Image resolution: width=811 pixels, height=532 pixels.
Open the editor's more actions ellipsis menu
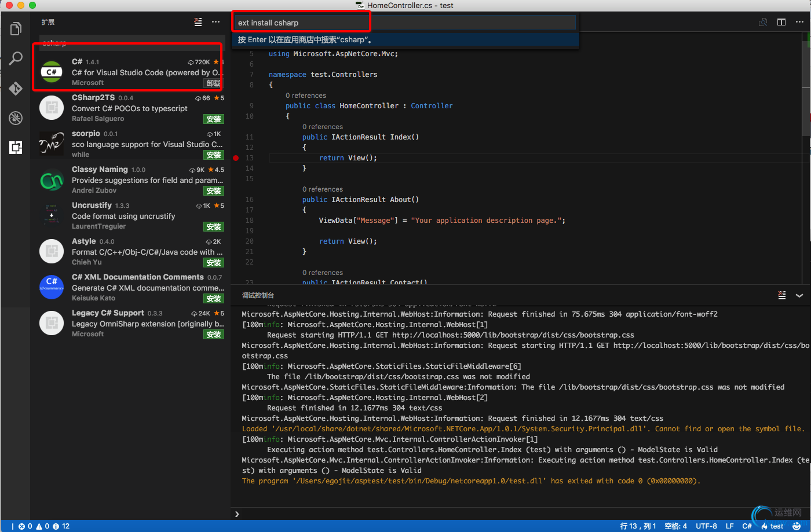(799, 22)
